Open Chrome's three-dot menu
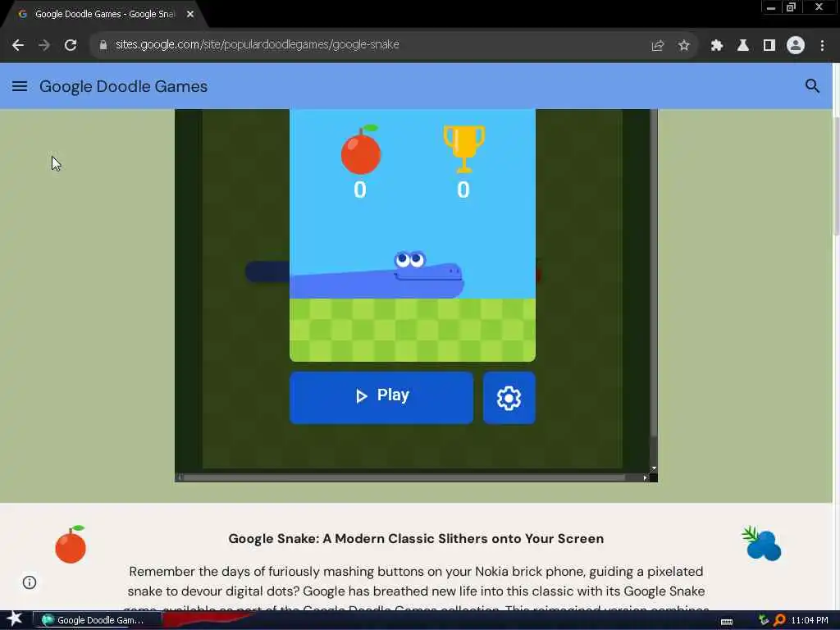The height and width of the screenshot is (630, 840). 822,46
